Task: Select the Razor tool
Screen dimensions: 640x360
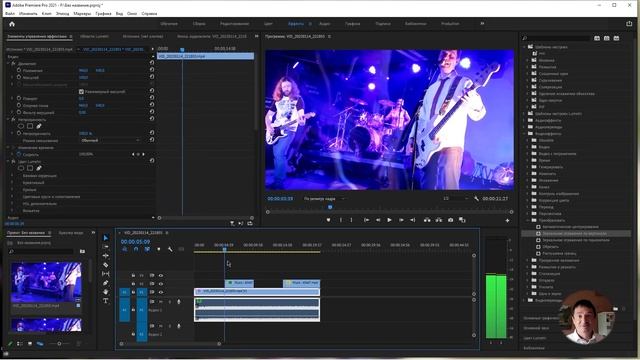Action: [x=106, y=265]
